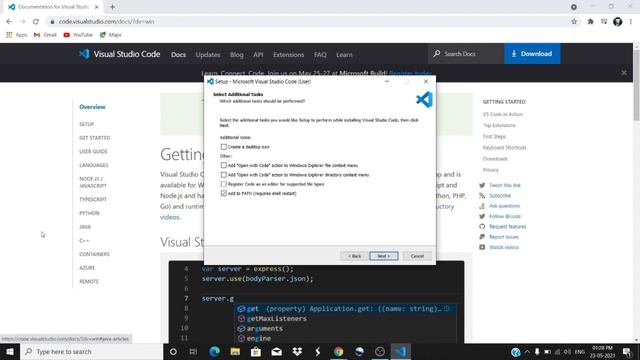The height and width of the screenshot is (360, 640).
Task: Bookmark this page with the star icon
Action: tap(574, 22)
